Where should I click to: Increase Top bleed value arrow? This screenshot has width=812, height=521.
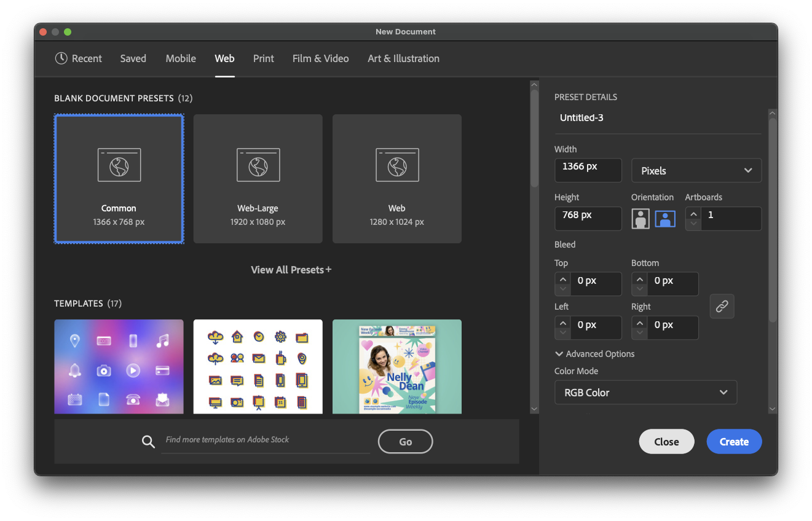click(x=562, y=279)
